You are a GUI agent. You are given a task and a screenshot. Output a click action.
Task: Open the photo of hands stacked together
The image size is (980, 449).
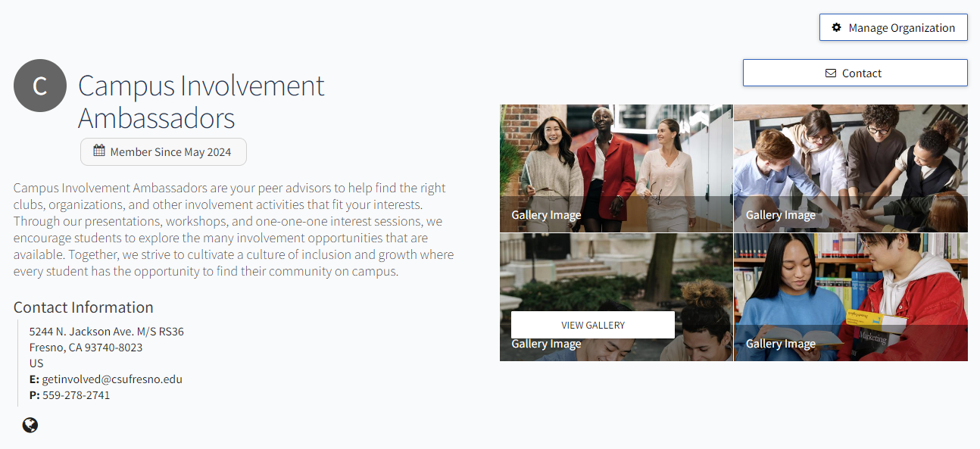[x=850, y=168]
